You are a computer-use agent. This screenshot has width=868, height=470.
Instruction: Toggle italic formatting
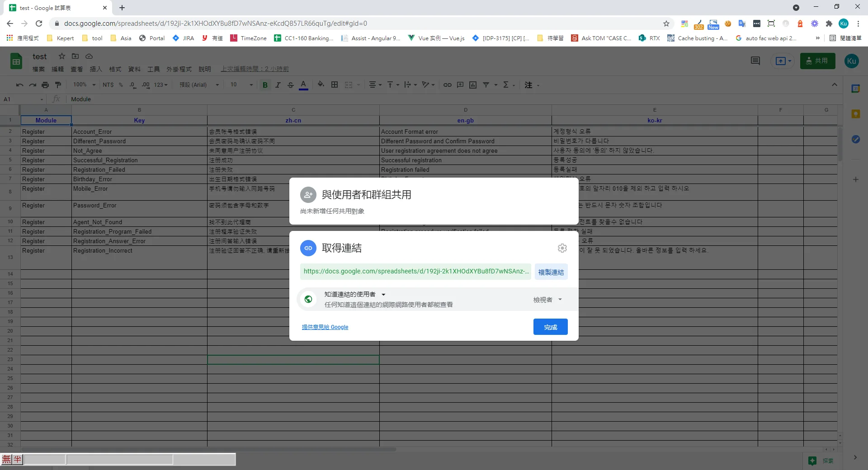pos(278,85)
